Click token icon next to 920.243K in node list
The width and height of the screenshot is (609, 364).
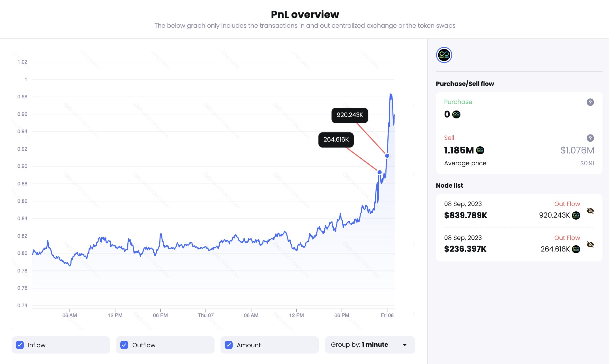(576, 215)
